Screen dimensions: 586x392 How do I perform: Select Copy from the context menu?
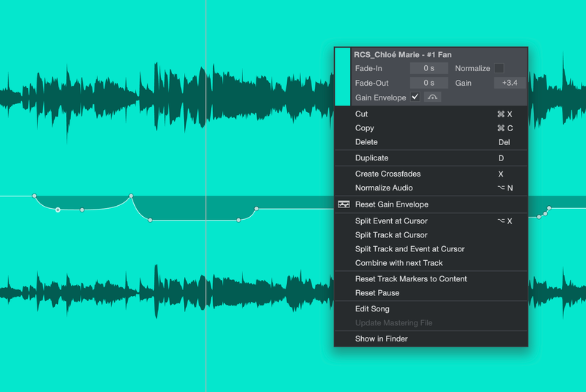364,128
